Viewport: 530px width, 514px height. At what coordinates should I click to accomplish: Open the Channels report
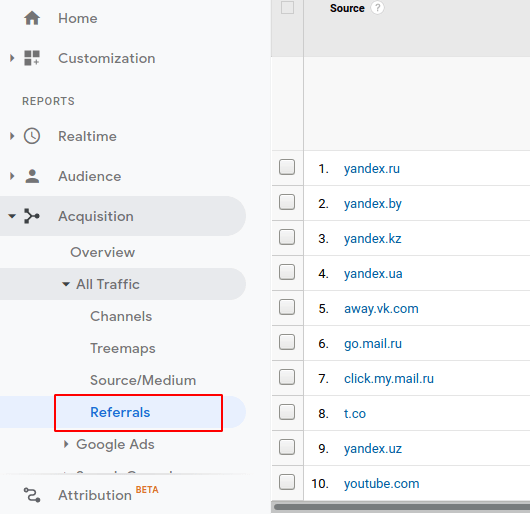pos(121,316)
